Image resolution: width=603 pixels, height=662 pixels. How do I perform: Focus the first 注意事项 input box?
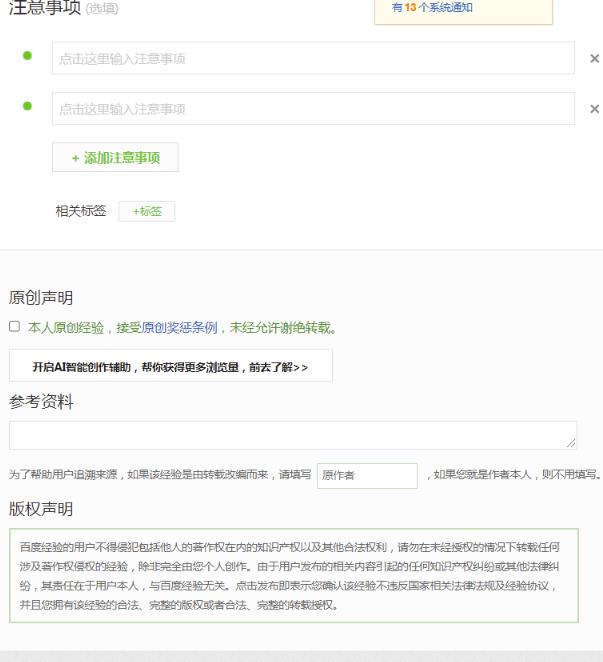[313, 59]
